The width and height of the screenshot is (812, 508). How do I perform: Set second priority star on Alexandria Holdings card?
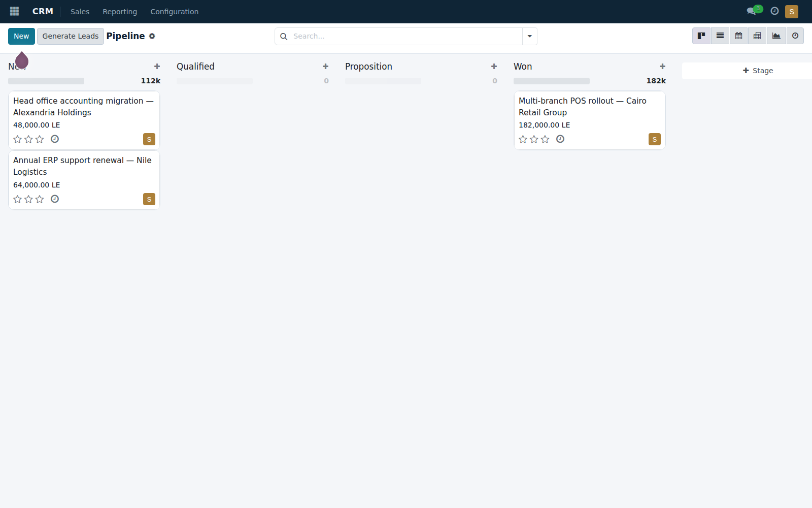(x=28, y=139)
